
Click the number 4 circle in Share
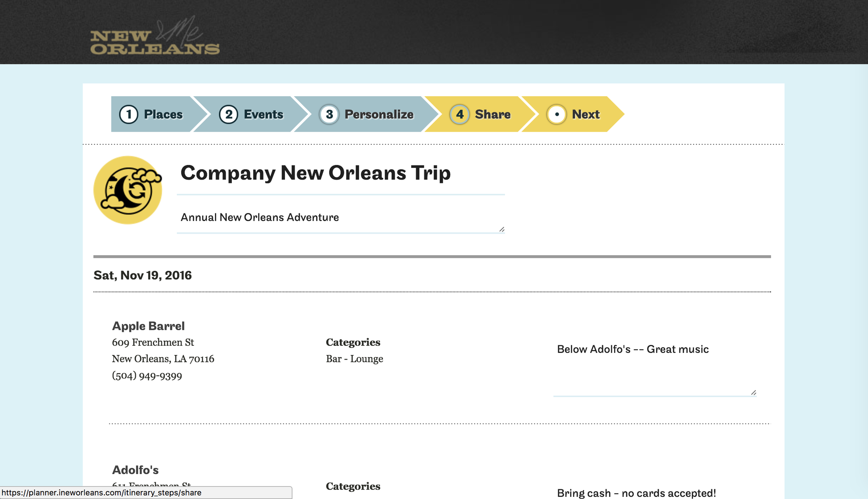pyautogui.click(x=460, y=114)
